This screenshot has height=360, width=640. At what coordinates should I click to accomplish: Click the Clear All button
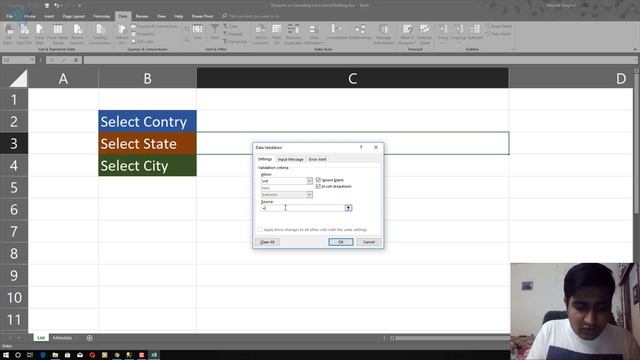point(267,242)
